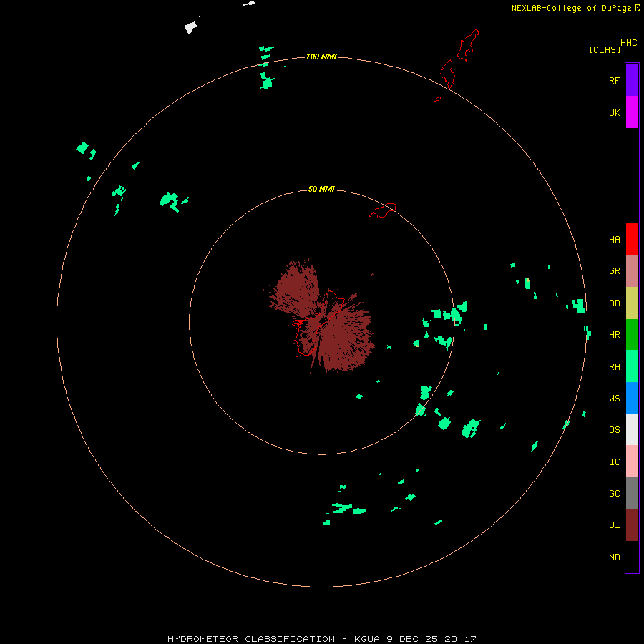
Task: Click the HR legend label
Action: coord(614,335)
